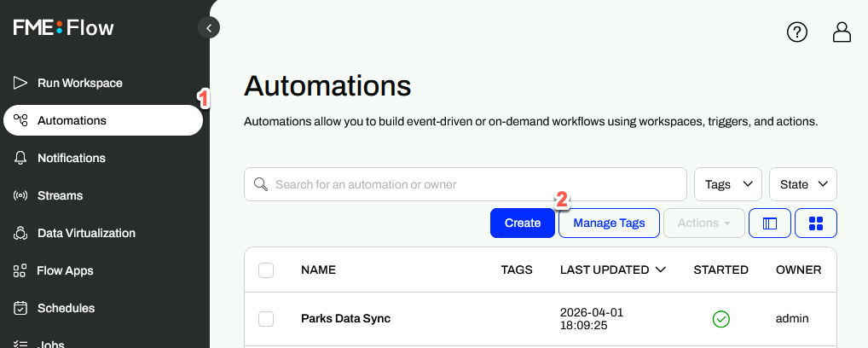The image size is (868, 348).
Task: Click the Manage Tags button
Action: click(609, 223)
